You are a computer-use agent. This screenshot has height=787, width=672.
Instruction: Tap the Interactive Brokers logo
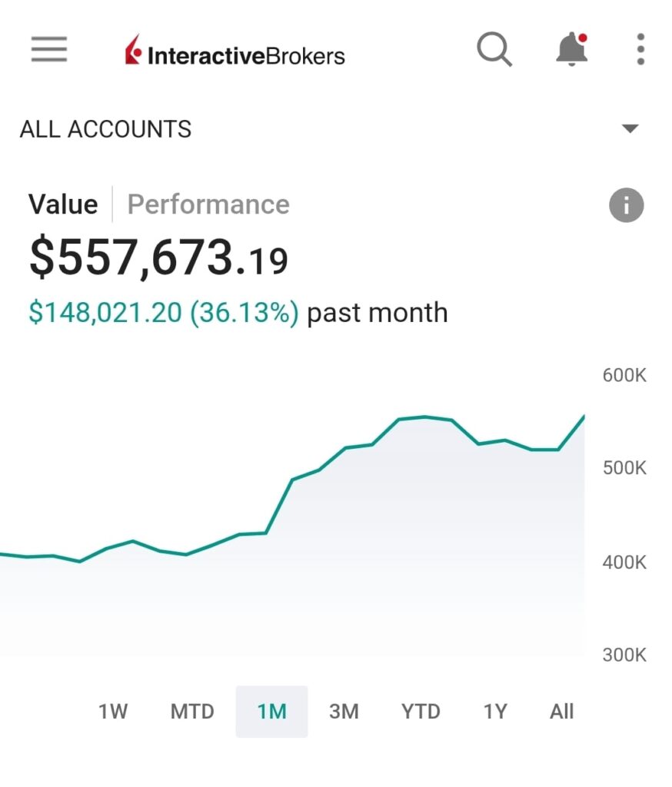pos(235,51)
